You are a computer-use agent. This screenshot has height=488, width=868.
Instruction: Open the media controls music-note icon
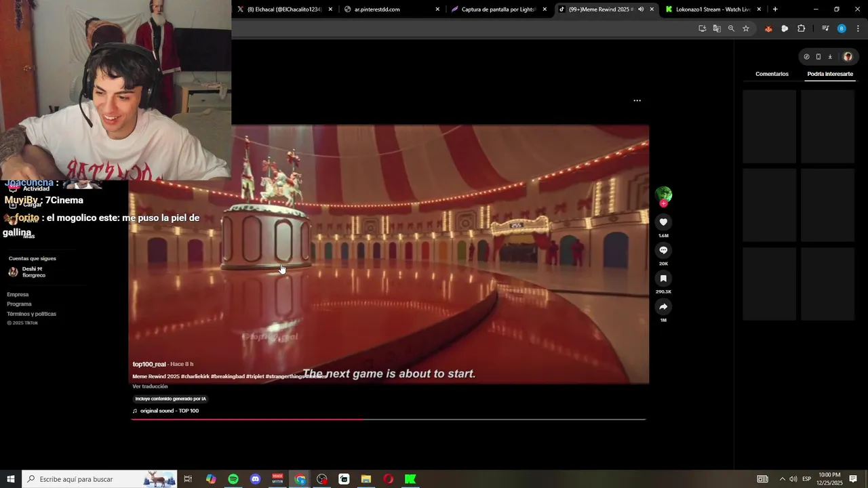825,28
